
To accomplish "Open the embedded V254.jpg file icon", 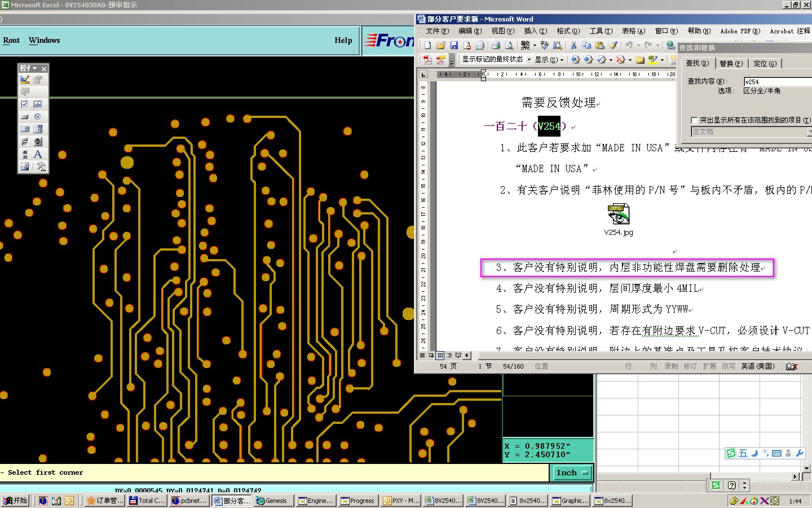I will (619, 214).
